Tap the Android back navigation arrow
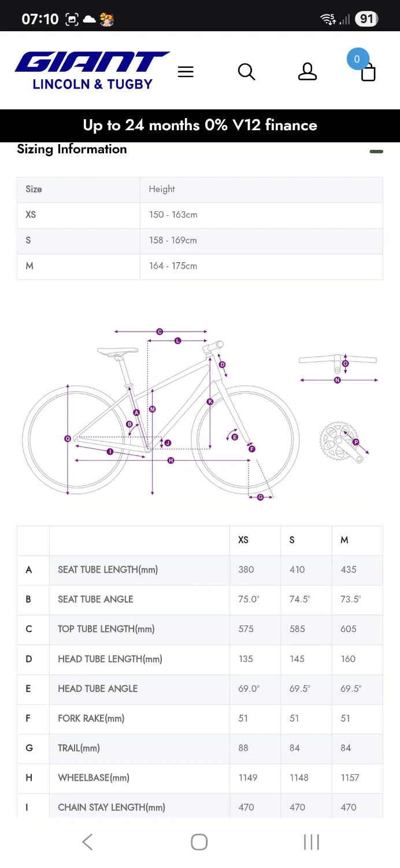This screenshot has width=400, height=868. click(x=87, y=842)
